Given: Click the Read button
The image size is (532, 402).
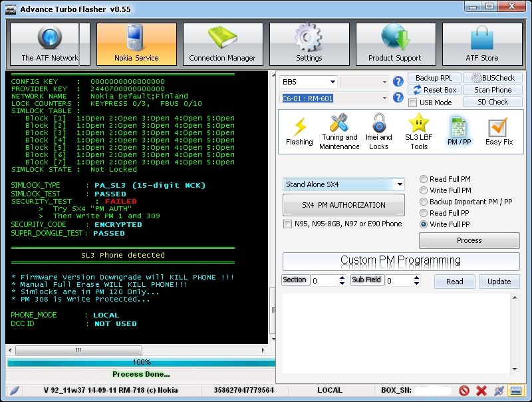Looking at the screenshot, I should tap(454, 282).
